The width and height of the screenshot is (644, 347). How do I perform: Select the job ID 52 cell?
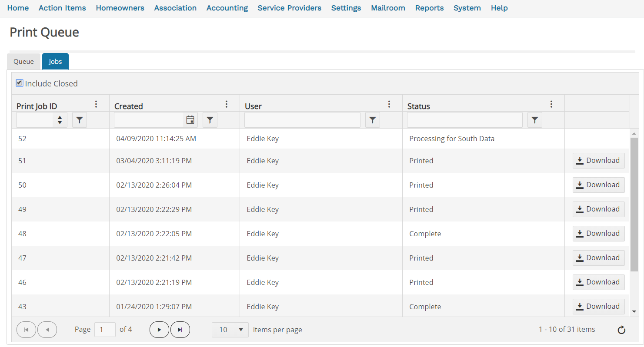(60, 139)
